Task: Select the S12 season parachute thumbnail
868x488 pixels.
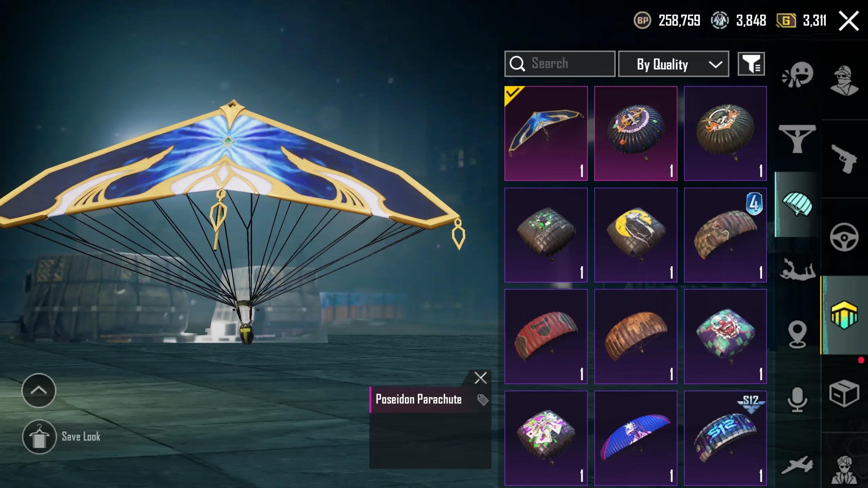Action: (x=725, y=438)
